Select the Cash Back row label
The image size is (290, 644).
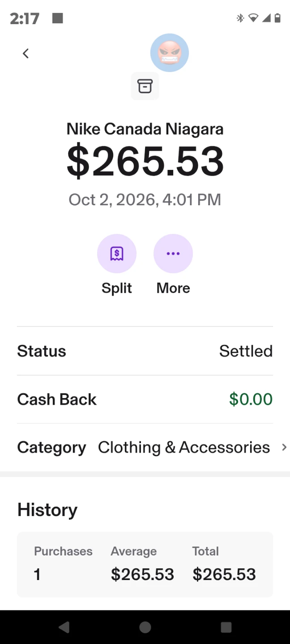(x=57, y=399)
